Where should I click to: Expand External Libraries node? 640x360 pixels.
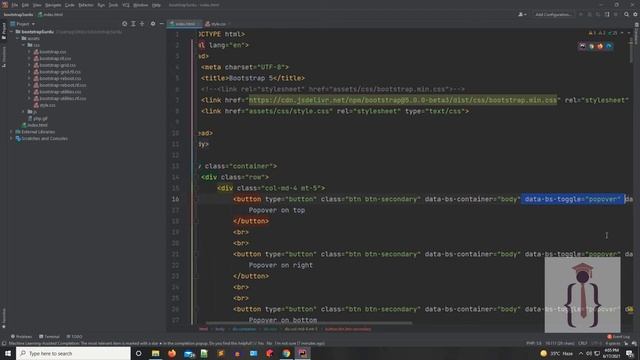(11, 132)
